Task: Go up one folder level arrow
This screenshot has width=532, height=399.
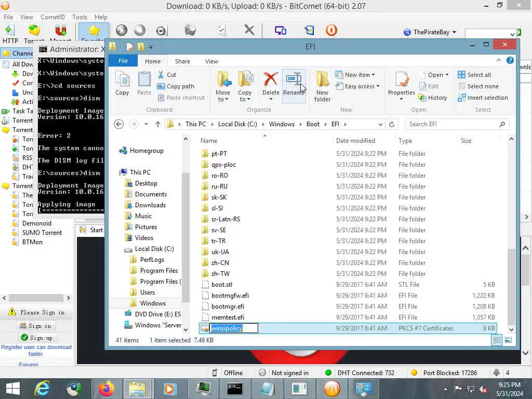Action: click(158, 124)
